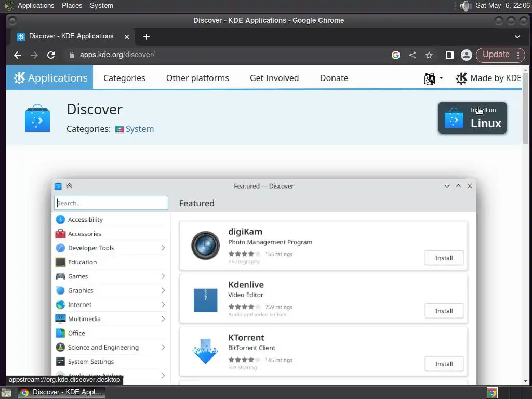Click the Install on Linux button
532x399 pixels.
(x=472, y=118)
